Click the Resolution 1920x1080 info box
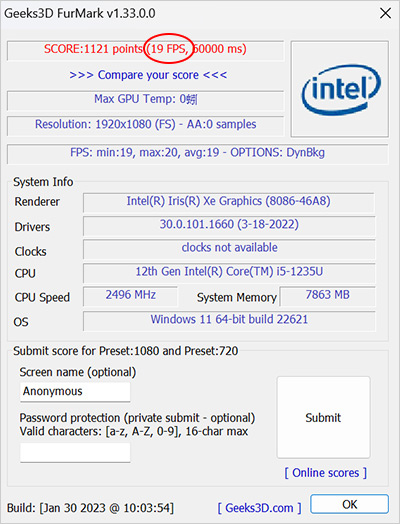 145,126
